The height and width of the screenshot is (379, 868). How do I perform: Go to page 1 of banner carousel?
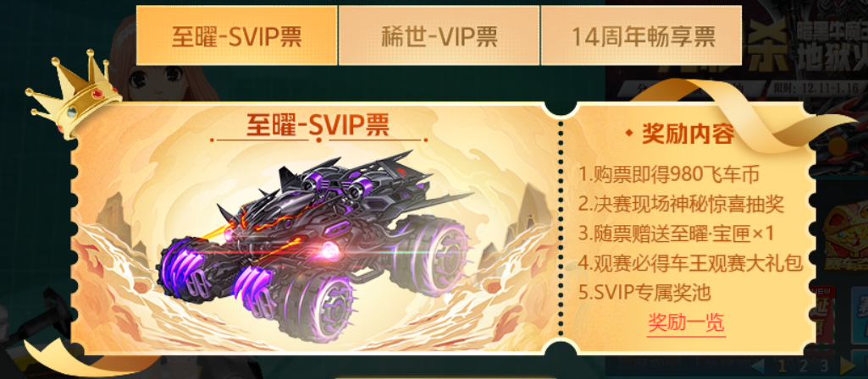pos(782,365)
